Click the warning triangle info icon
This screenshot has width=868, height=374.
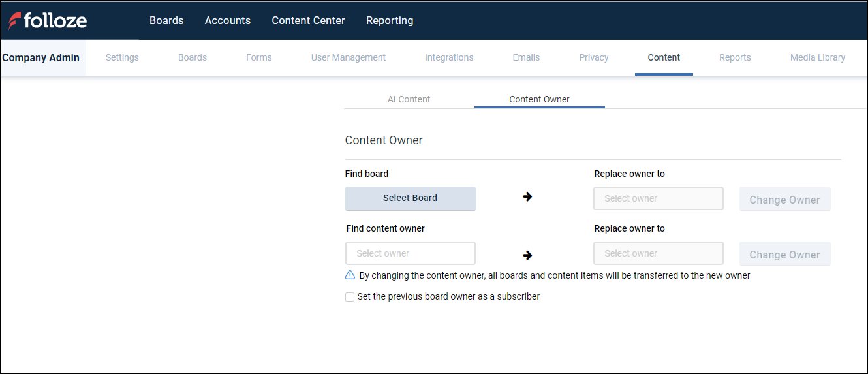(x=350, y=275)
